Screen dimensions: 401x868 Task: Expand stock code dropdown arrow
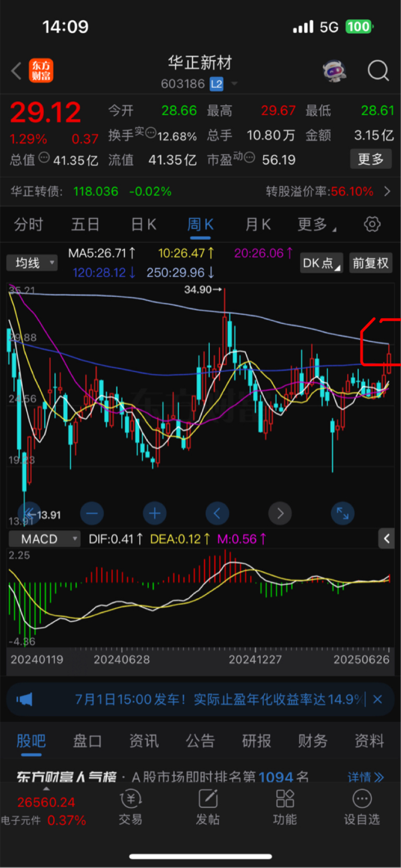tap(234, 84)
